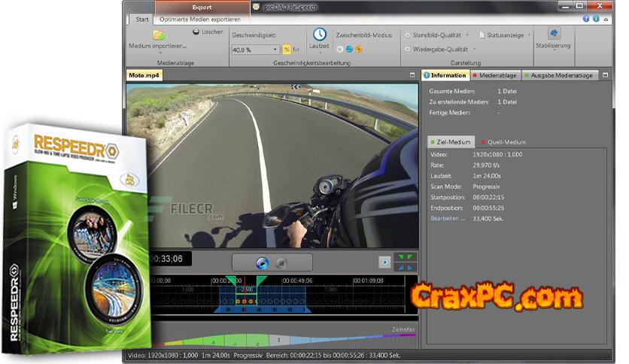Click the green inward range markers icon
This screenshot has height=364, width=629.
pos(406,257)
